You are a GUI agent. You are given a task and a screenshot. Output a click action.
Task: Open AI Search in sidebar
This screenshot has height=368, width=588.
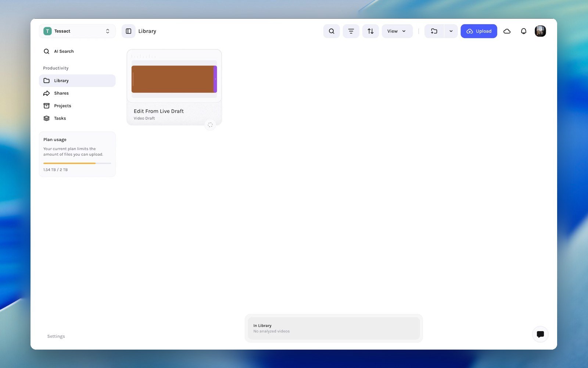click(77, 52)
